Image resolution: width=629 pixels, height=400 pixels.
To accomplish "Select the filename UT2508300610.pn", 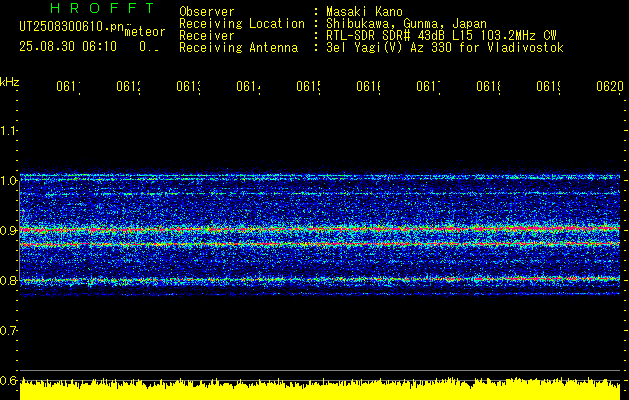I will 72,27.
